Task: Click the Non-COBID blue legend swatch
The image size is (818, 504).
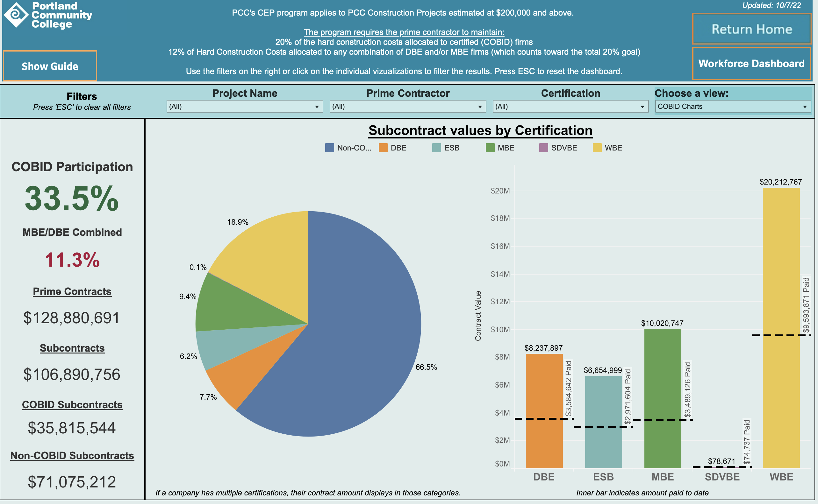Action: tap(329, 148)
